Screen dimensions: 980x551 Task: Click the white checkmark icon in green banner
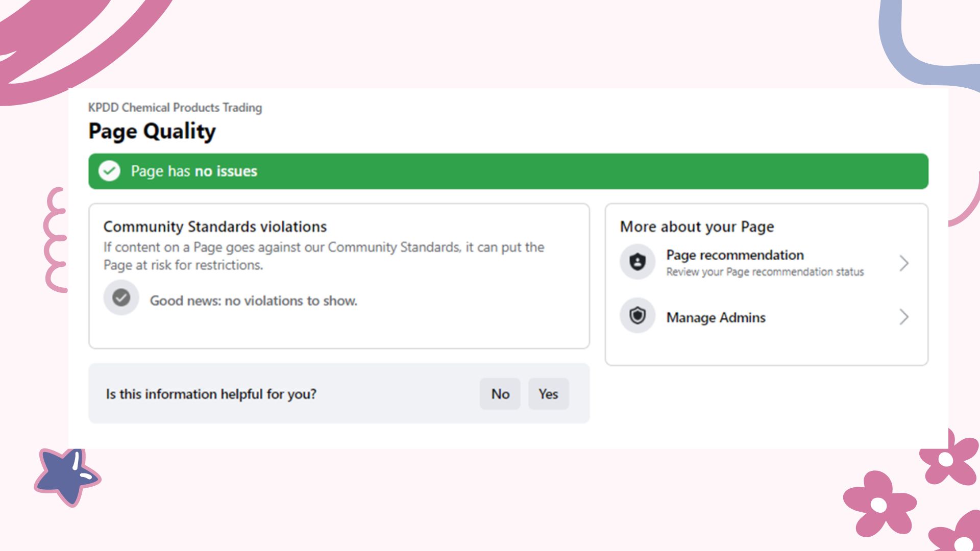[109, 171]
